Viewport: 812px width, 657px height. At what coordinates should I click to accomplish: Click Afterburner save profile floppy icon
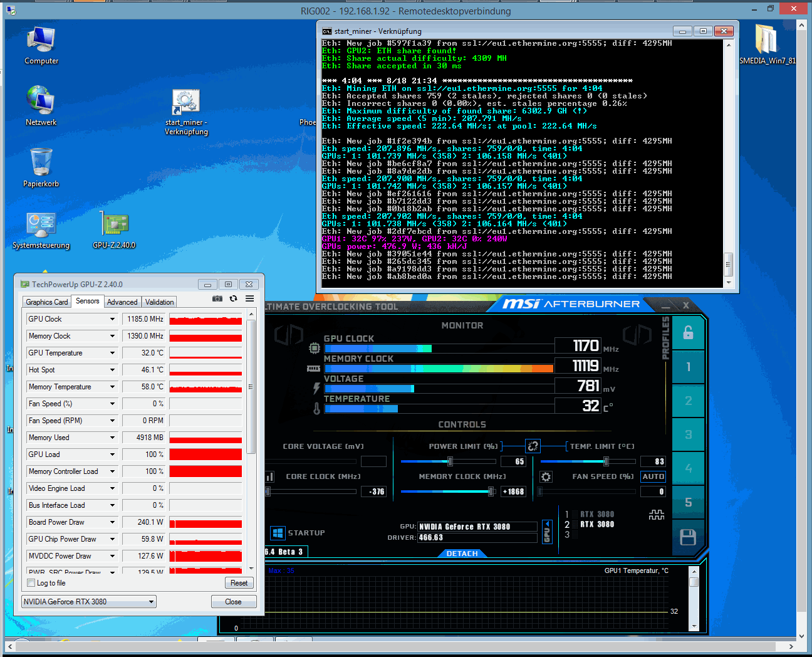(688, 537)
